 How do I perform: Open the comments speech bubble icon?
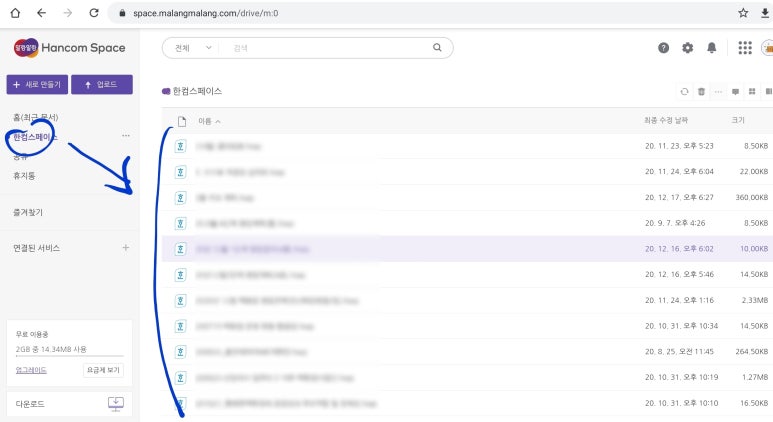(x=735, y=91)
